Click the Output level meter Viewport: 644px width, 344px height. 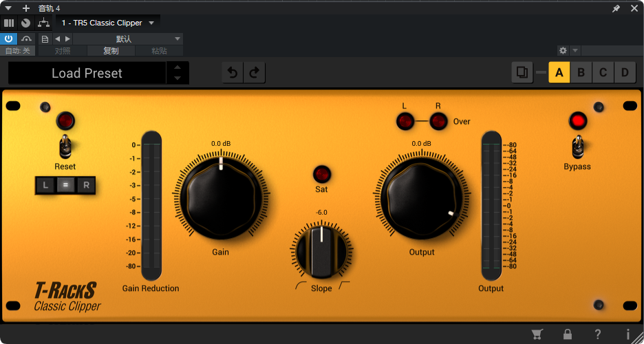click(491, 206)
